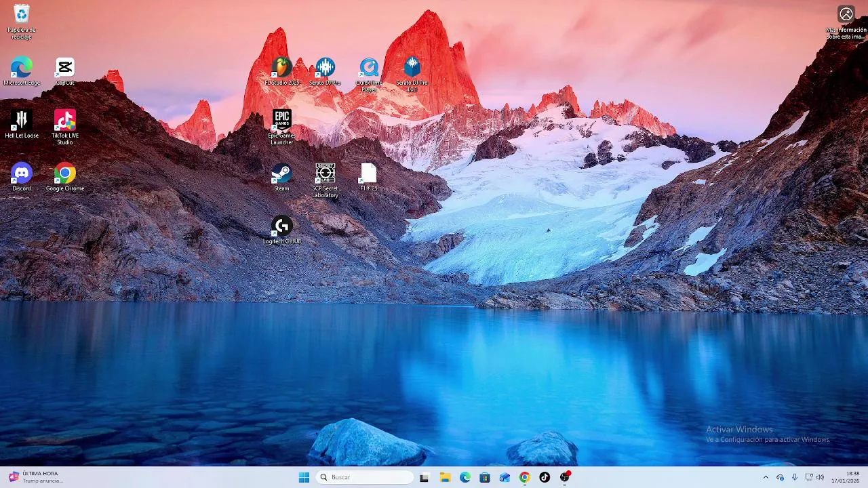Select the Discord desktop icon
The height and width of the screenshot is (488, 868).
tap(22, 177)
